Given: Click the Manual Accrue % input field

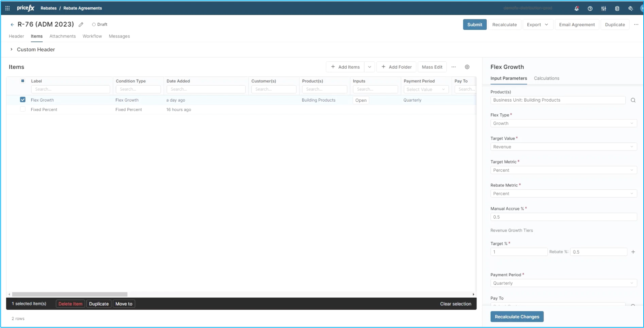Looking at the screenshot, I should tap(563, 217).
